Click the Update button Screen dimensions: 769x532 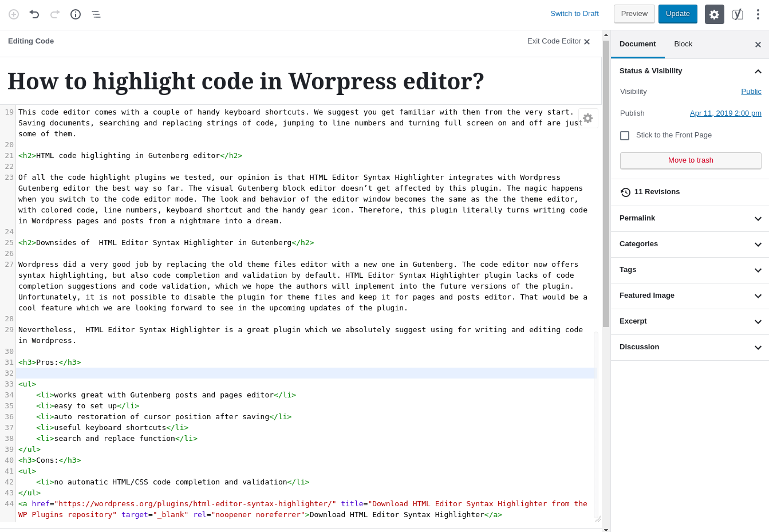tap(677, 13)
